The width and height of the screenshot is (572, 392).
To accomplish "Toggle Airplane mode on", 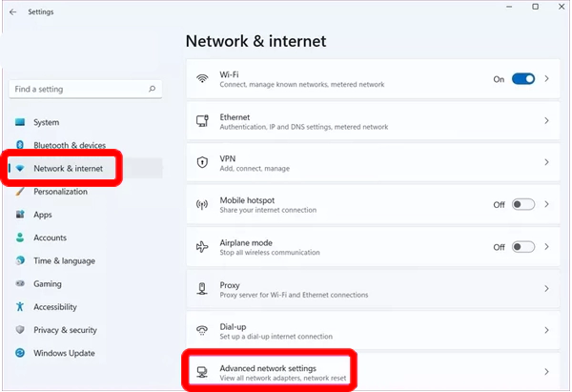I will 523,247.
